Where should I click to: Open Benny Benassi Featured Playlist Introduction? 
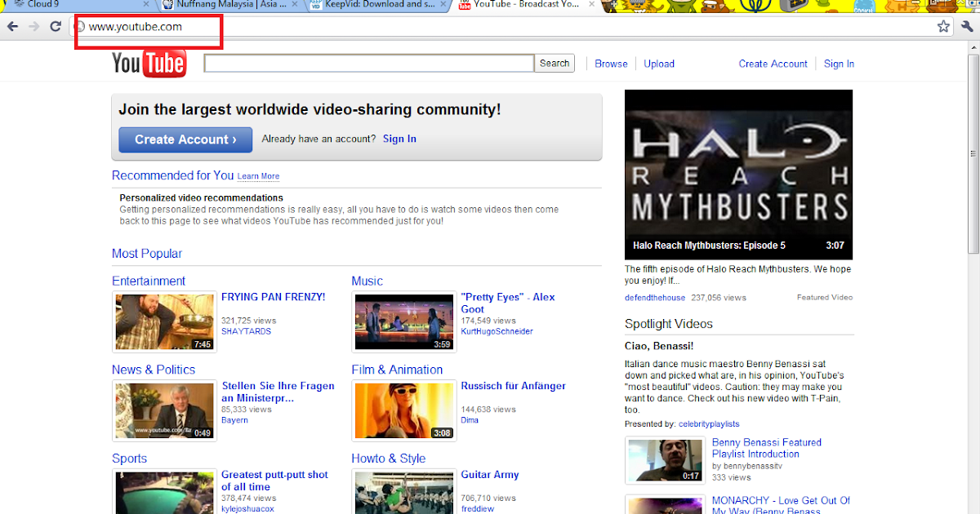[767, 448]
